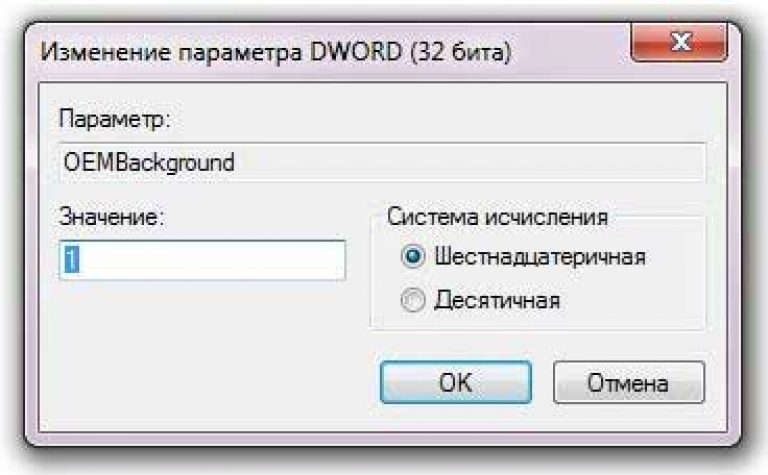This screenshot has width=768, height=475.
Task: Choose decimal via the Десятичная label text
Action: pos(497,299)
